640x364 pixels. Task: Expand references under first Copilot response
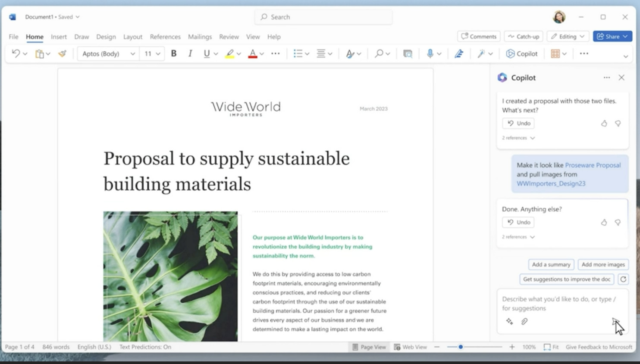518,138
